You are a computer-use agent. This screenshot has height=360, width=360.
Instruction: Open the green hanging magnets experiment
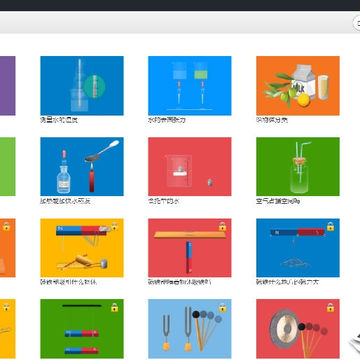pyautogui.click(x=82, y=329)
